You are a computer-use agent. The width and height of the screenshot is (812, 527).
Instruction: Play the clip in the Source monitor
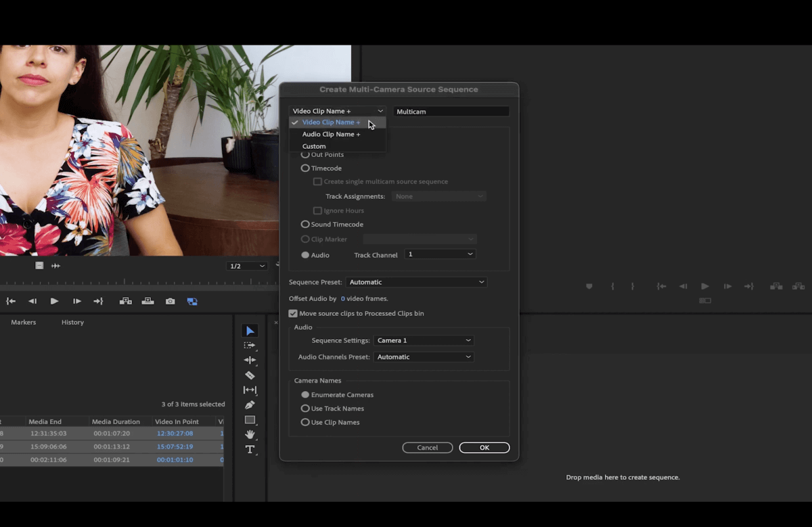[x=54, y=301]
